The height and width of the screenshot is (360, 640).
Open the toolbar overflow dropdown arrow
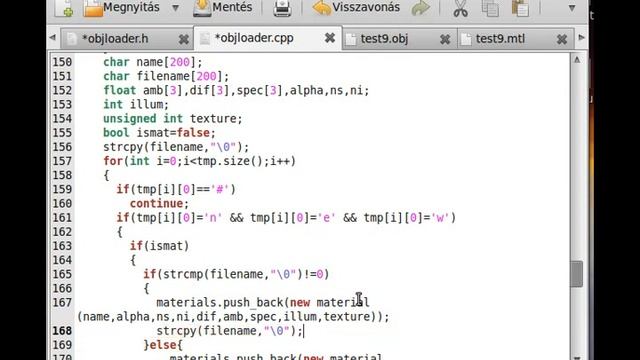(572, 8)
